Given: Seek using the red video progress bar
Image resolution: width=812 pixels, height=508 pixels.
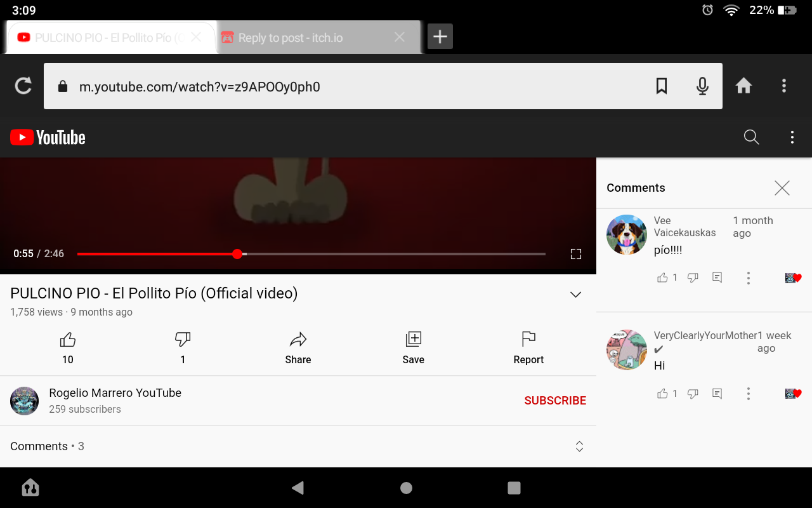Looking at the screenshot, I should pos(311,254).
